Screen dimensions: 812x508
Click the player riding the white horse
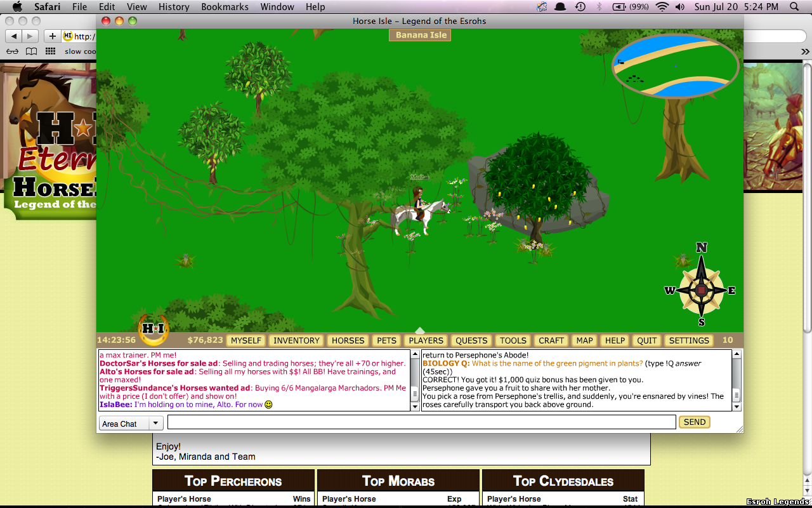(419, 210)
